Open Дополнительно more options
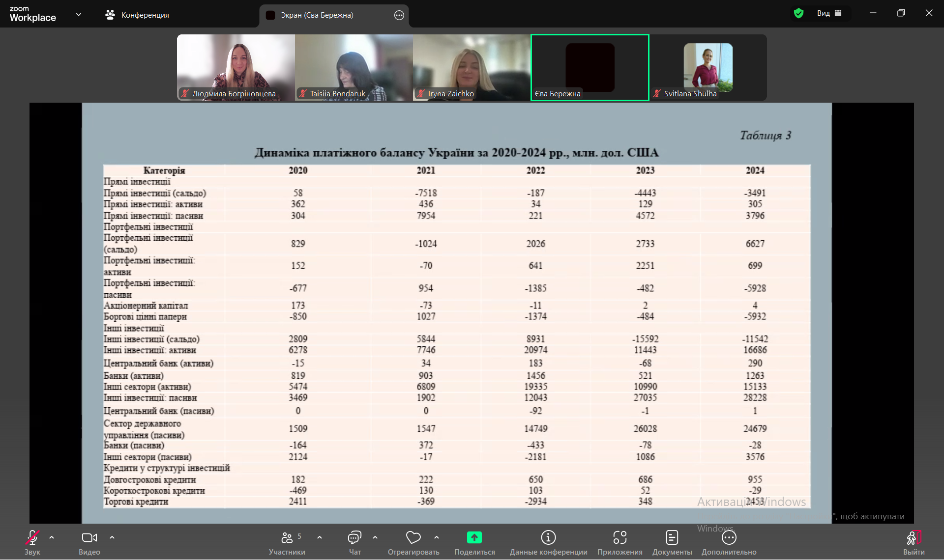 click(x=729, y=538)
